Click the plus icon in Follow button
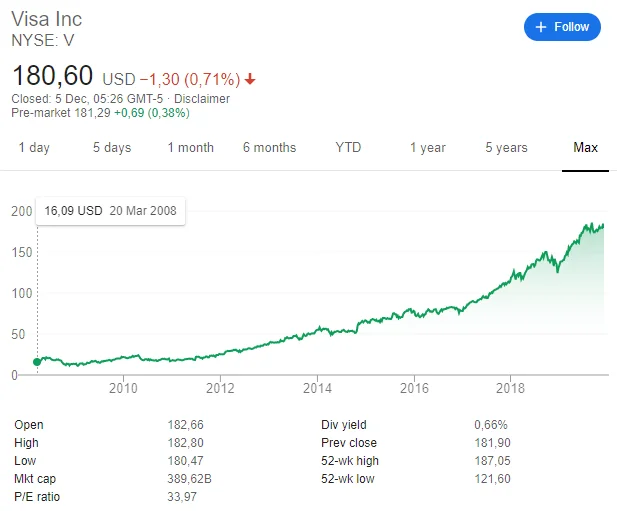The image size is (617, 511). 541,27
